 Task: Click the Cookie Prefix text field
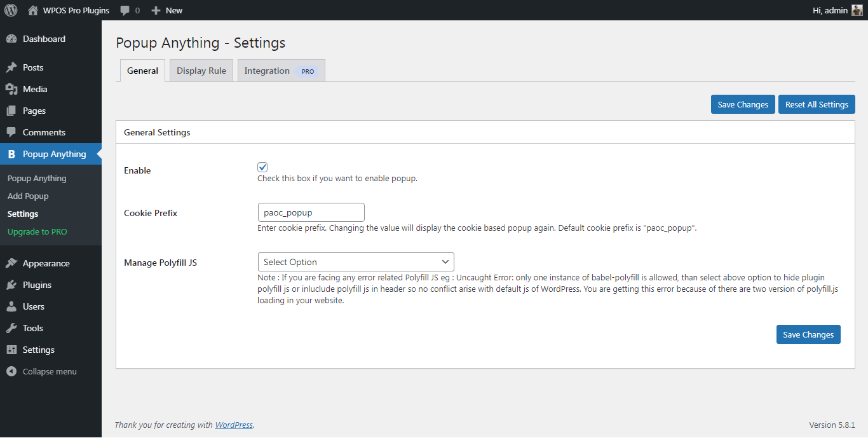click(x=311, y=212)
